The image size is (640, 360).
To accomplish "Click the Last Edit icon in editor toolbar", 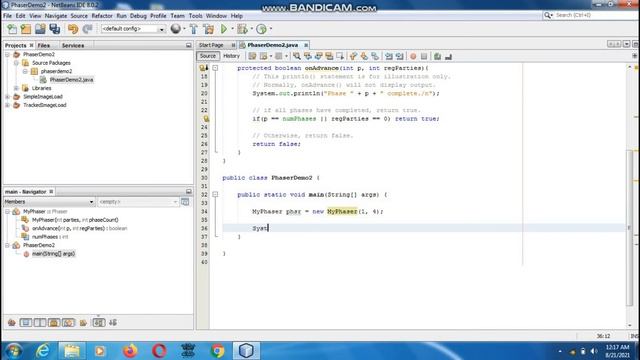I will pyautogui.click(x=252, y=56).
